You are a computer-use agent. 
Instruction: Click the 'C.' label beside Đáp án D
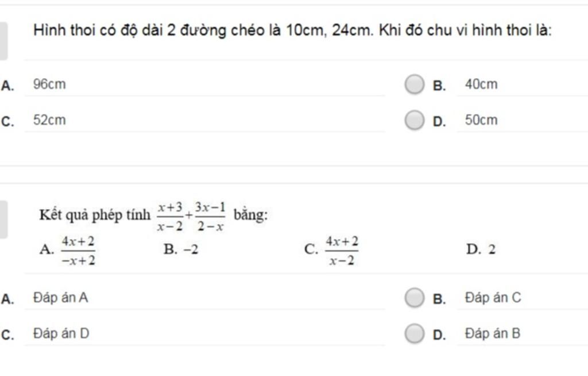point(7,335)
